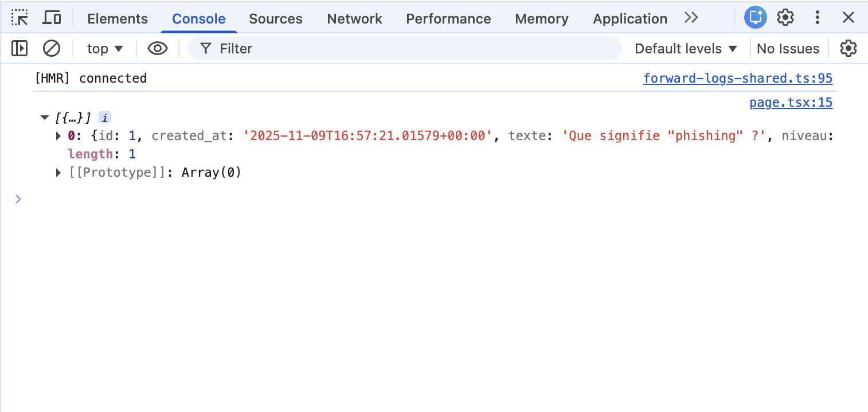
Task: Expand the Array Prototype entry
Action: (x=58, y=172)
